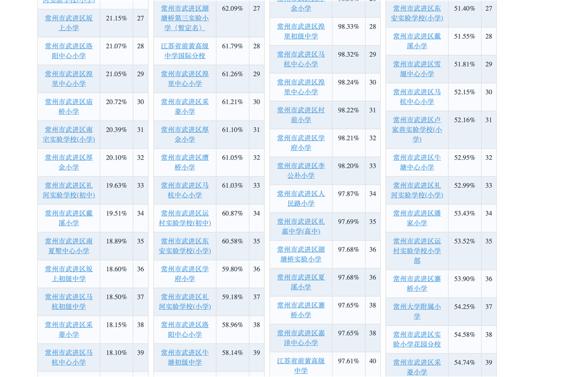This screenshot has height=377, width=588.
Task: Open the 常州市武进区庙桥小学 link
Action: point(69,107)
